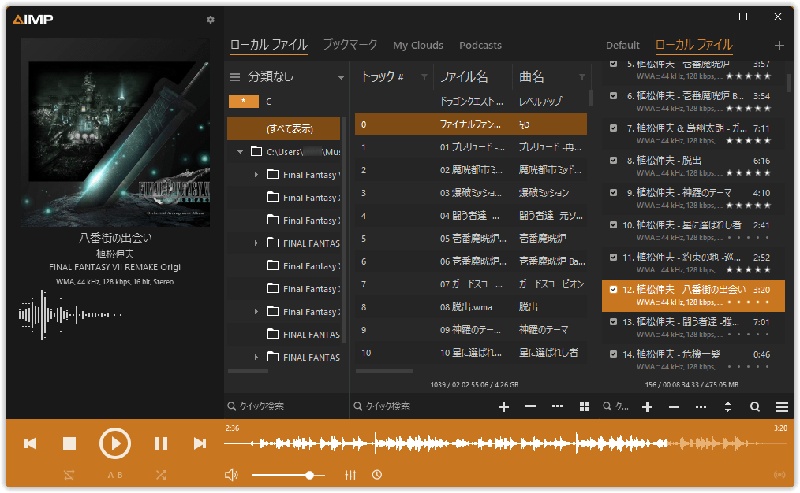Switch to the Default playlist tab
This screenshot has width=800, height=493.
pos(622,45)
